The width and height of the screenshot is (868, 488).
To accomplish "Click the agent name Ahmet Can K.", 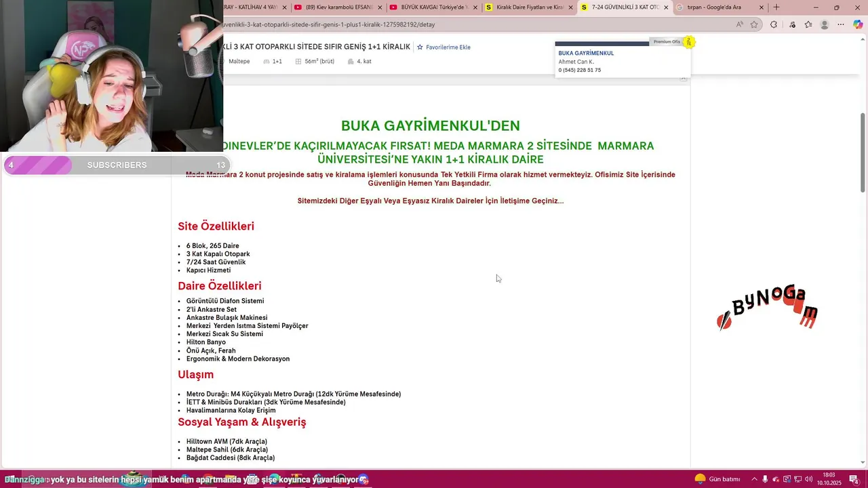I will (576, 62).
